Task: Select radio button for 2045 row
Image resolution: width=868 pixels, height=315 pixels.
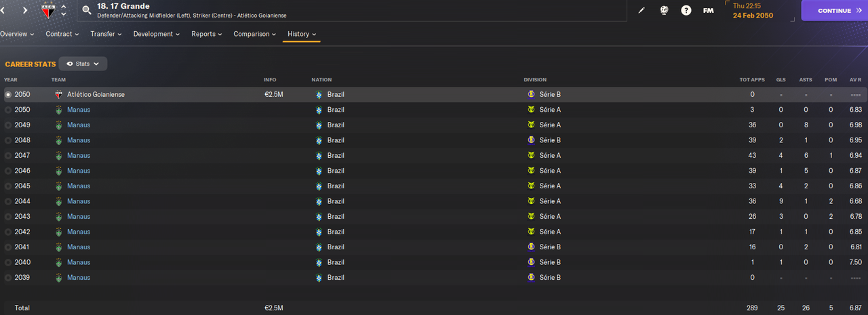Action: pos(8,186)
